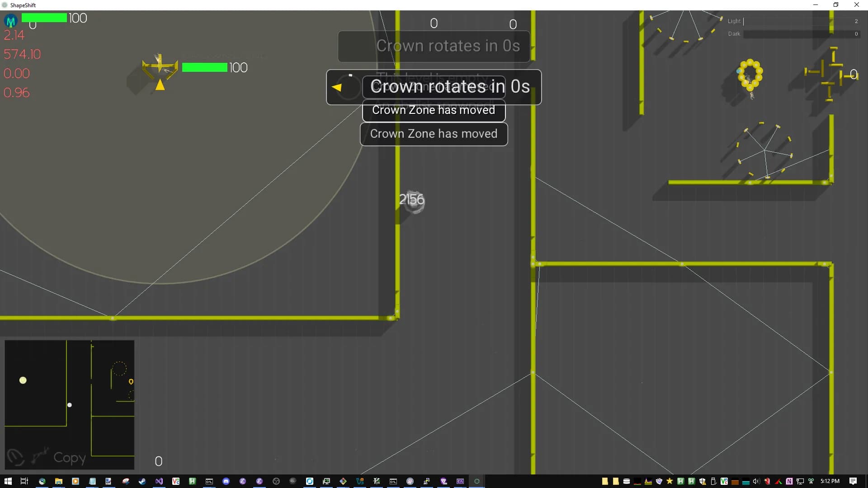Viewport: 868px width, 488px height.
Task: Click the Copy ability label
Action: pyautogui.click(x=70, y=458)
